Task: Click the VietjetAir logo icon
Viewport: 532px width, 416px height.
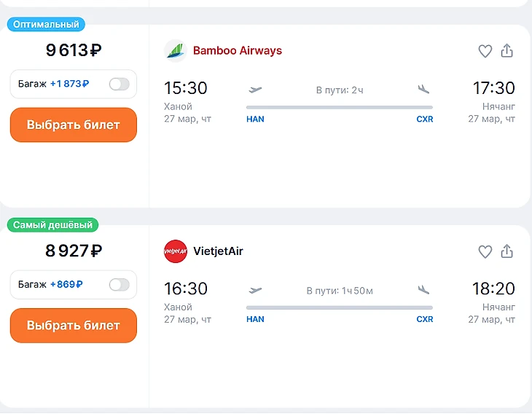Action: tap(176, 251)
